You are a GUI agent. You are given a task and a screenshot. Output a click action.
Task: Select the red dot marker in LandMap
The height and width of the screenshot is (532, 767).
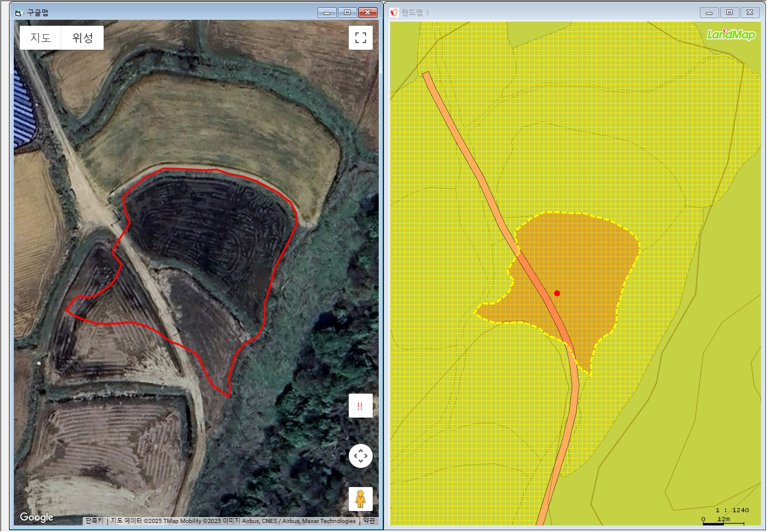[557, 293]
